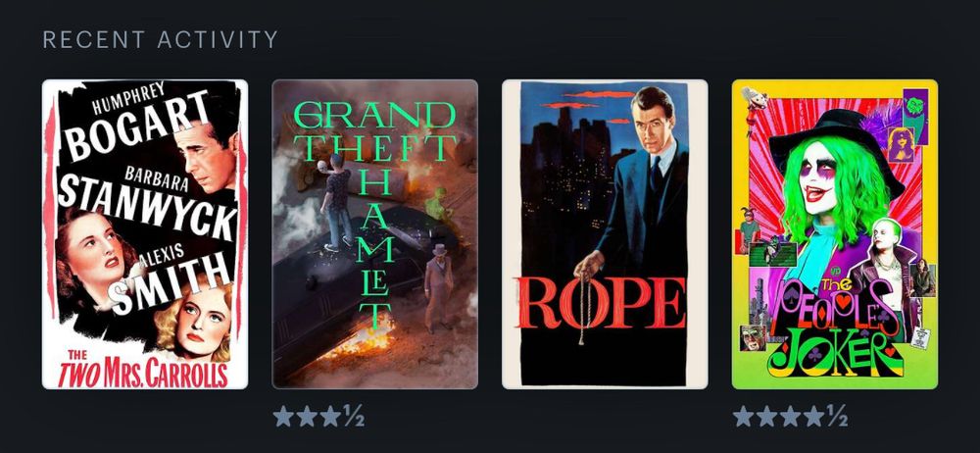Viewport: 980px width, 453px height.
Task: Click second star below The People's Joker
Action: click(x=767, y=416)
